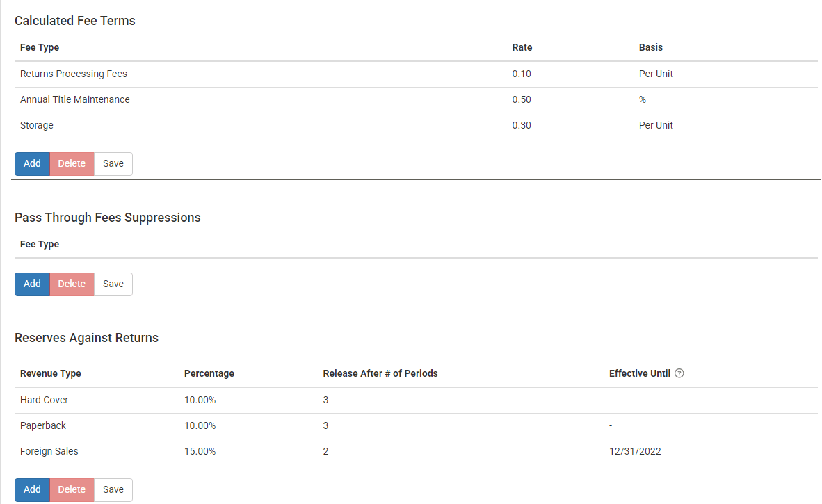Select the Paperback revenue type
Viewport: 822px width, 504px height.
click(43, 426)
